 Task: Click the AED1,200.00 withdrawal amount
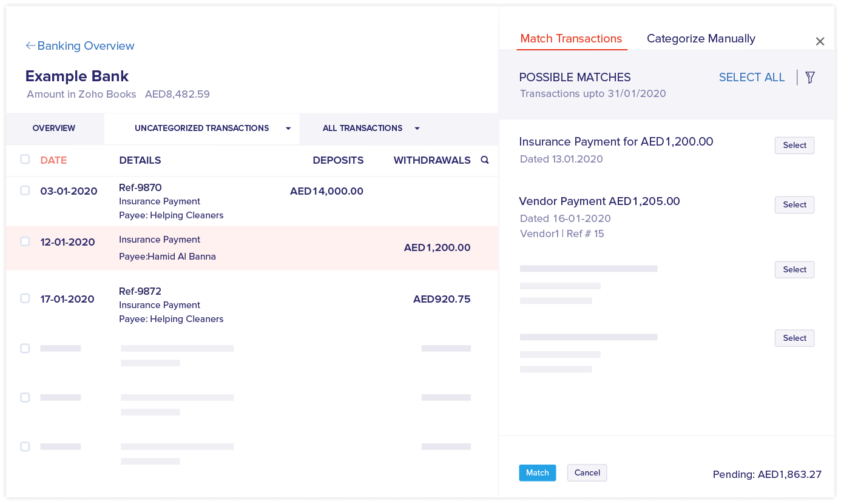click(437, 247)
